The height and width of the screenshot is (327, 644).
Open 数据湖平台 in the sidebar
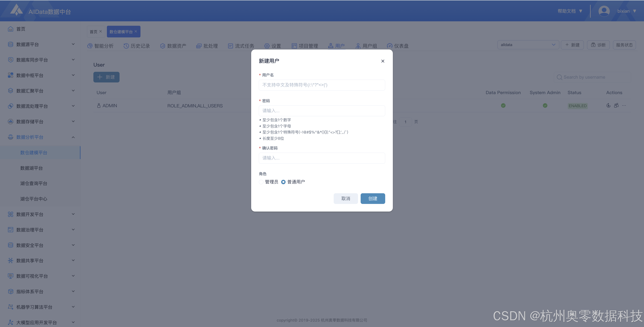(32, 168)
